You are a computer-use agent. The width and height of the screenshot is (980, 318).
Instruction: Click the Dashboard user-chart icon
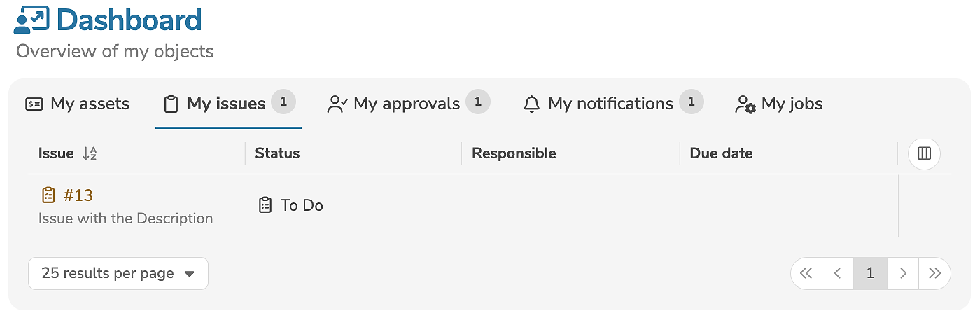[31, 20]
